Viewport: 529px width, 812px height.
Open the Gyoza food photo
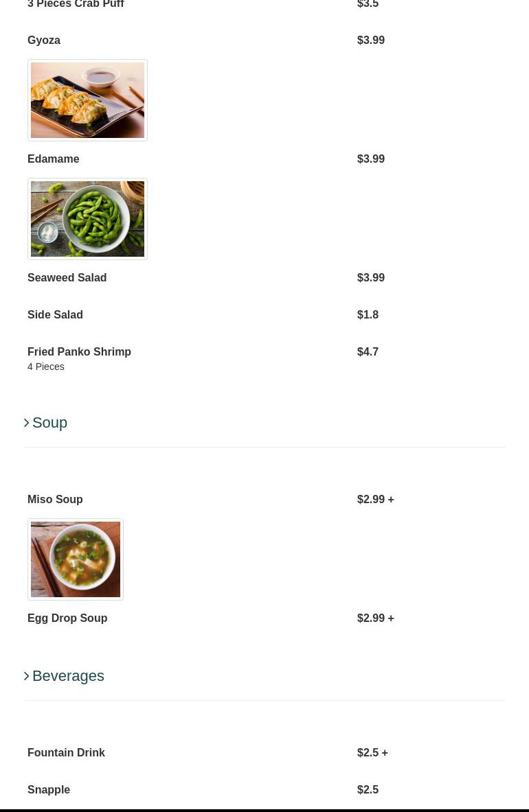[x=87, y=100]
